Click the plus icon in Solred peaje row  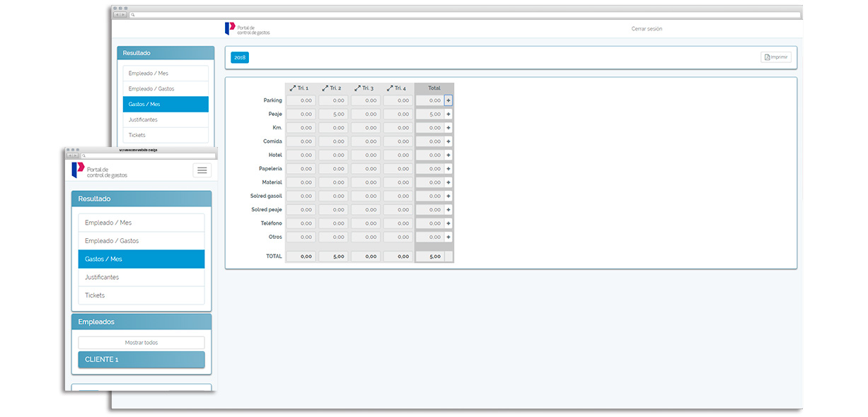(449, 210)
